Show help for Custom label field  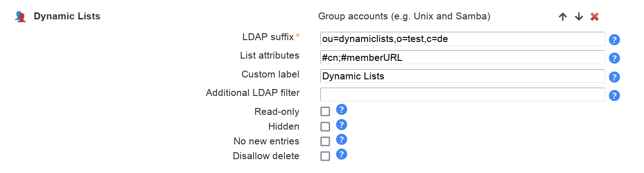tap(614, 77)
